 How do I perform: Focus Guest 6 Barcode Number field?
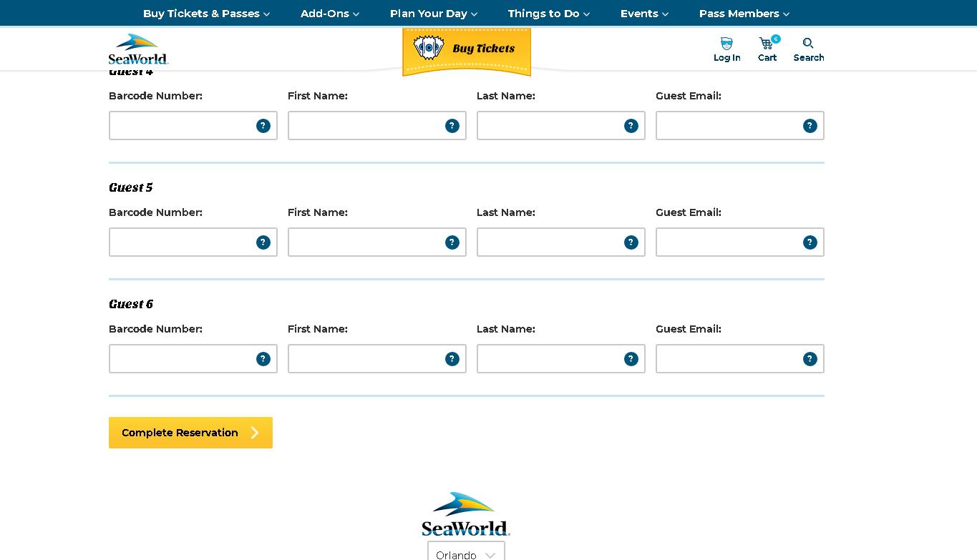tap(193, 359)
